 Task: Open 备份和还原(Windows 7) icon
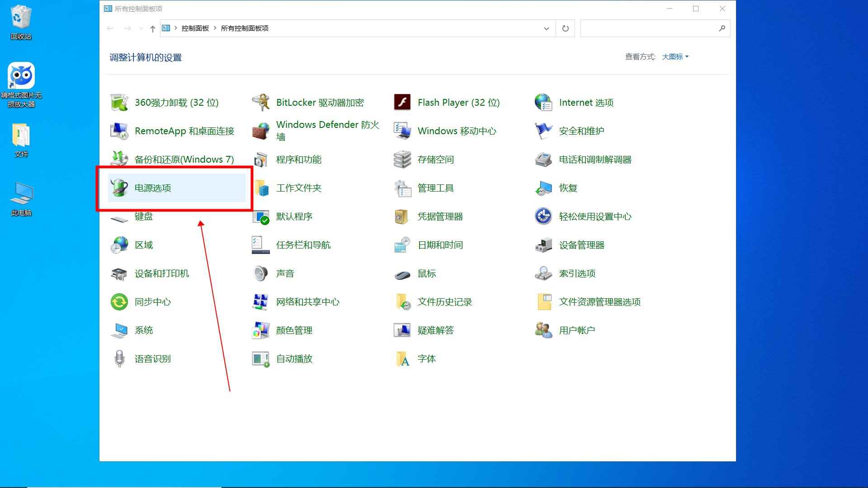point(119,160)
